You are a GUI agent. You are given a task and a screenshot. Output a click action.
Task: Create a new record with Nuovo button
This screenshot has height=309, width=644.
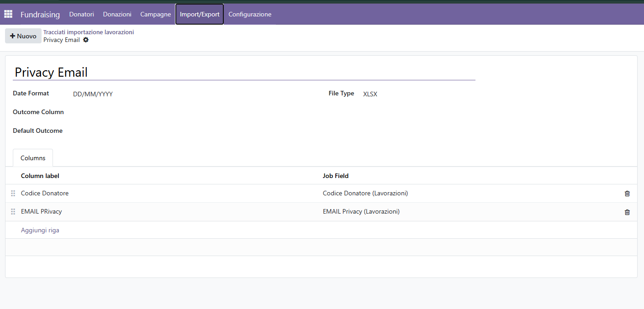23,36
